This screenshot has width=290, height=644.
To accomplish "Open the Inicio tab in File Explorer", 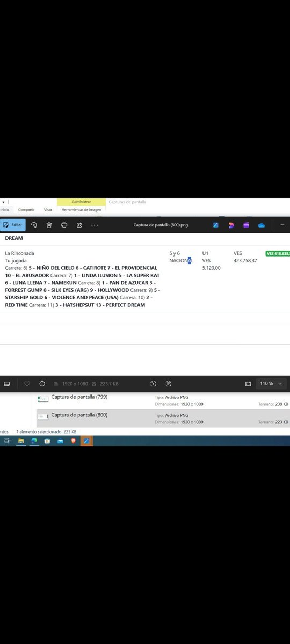I will point(5,210).
